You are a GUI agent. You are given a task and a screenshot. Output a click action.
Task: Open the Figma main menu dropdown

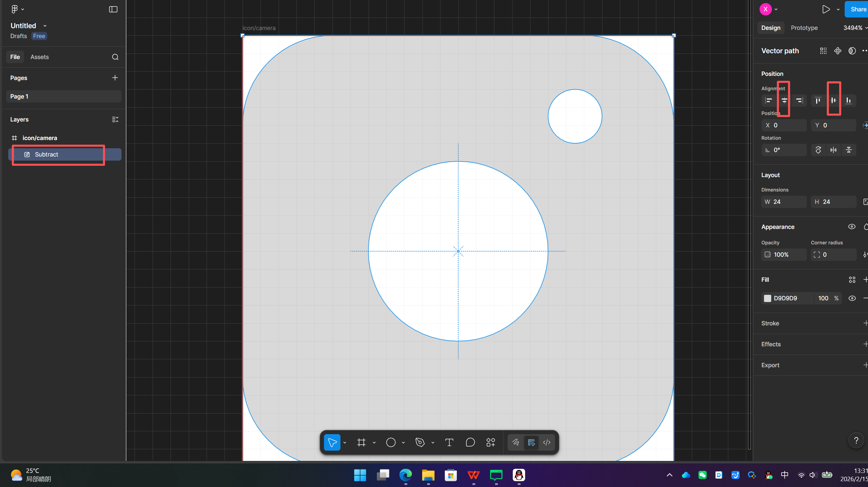pyautogui.click(x=17, y=9)
